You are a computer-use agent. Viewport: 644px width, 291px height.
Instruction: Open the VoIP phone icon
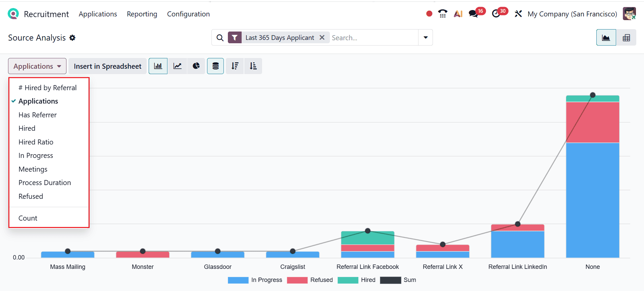click(443, 14)
